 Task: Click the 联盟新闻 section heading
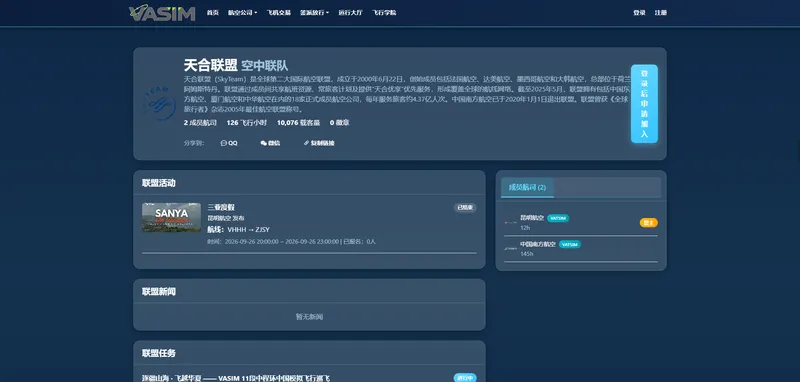(x=159, y=292)
